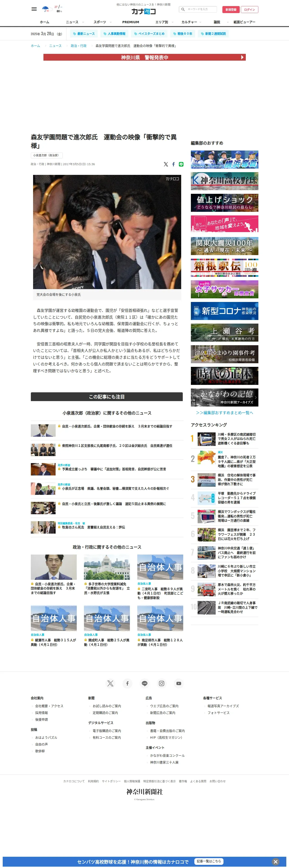Open the 時代の正体 banner
The width and height of the screenshot is (289, 868).
pyautogui.click(x=224, y=376)
